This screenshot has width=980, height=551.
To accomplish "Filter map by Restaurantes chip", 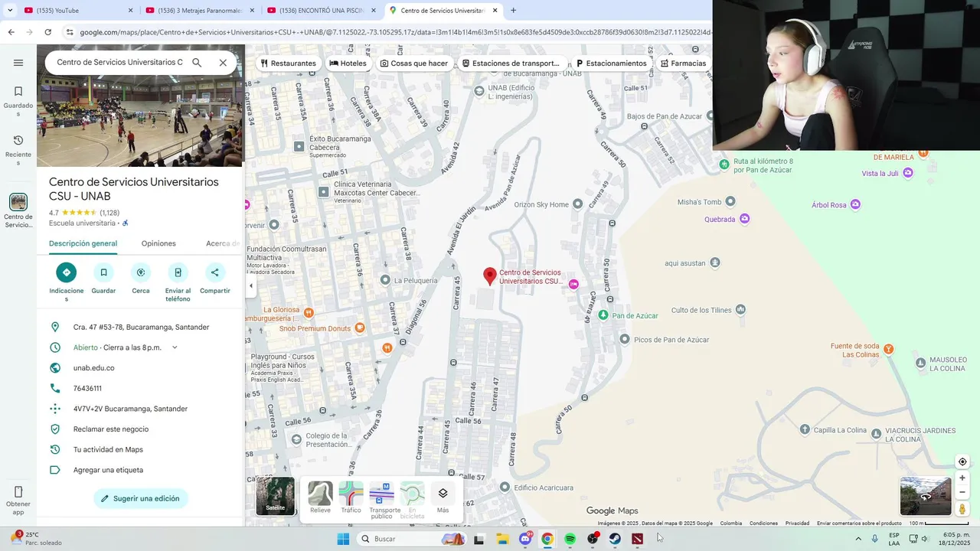I will [288, 64].
